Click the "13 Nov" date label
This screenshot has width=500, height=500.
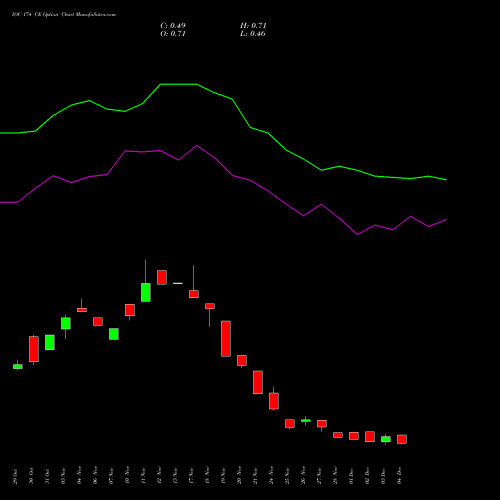[x=175, y=476]
